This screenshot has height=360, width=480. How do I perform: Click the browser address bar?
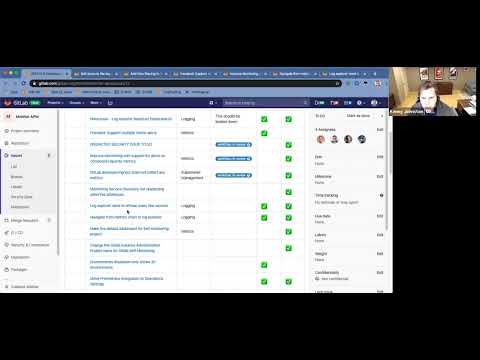[185, 83]
